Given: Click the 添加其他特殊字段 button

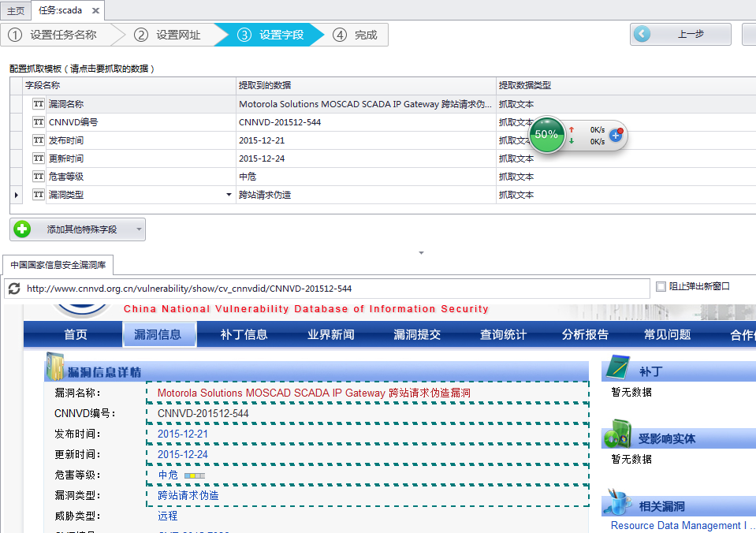Looking at the screenshot, I should click(x=77, y=229).
